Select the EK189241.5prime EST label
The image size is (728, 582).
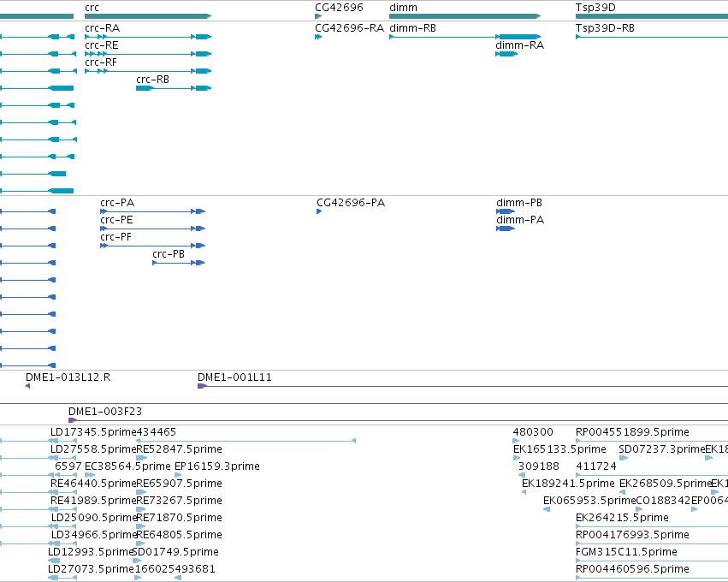tap(568, 484)
